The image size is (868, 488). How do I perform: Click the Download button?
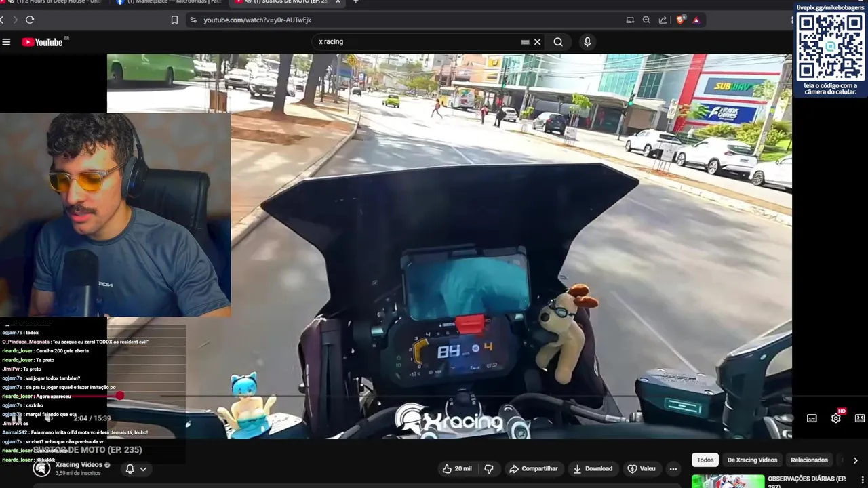click(x=593, y=469)
